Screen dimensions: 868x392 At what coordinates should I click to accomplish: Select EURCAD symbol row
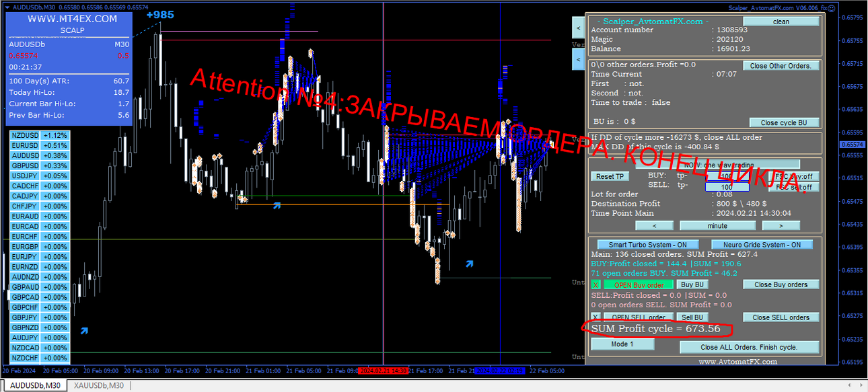(40, 227)
